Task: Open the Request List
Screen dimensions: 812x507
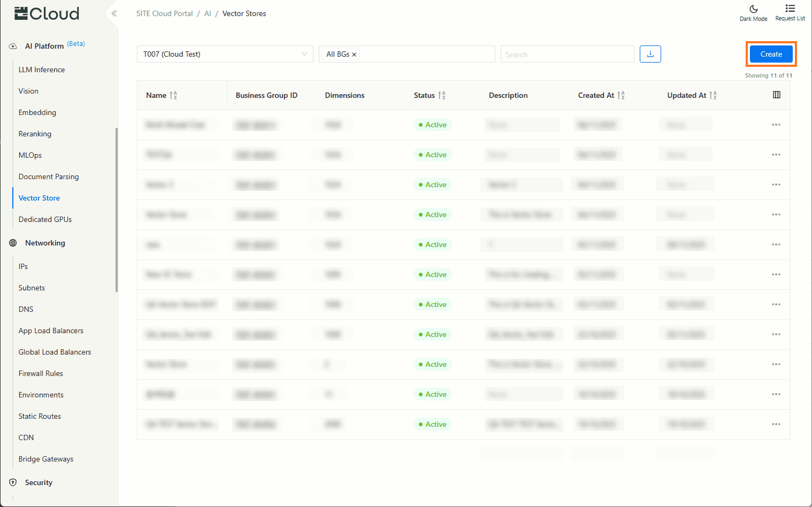Action: [x=790, y=13]
